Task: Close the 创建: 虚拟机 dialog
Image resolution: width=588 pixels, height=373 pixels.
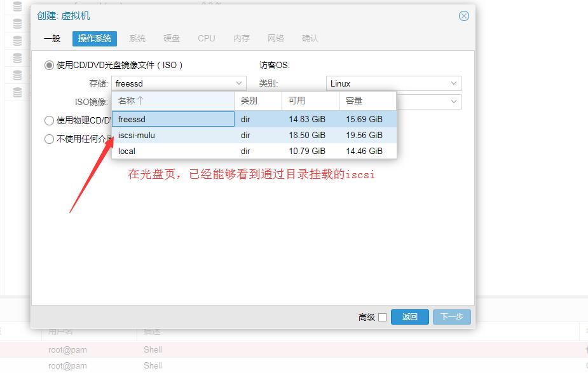Action: coord(464,16)
